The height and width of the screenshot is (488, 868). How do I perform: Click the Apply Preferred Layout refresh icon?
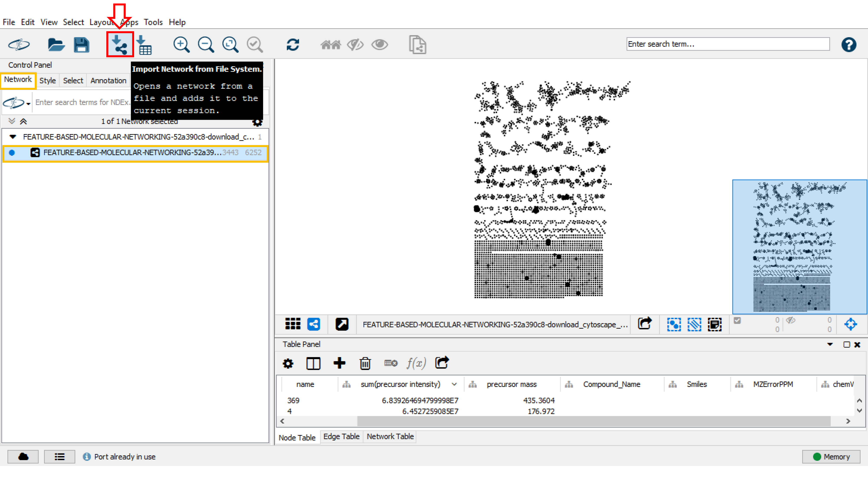coord(293,44)
